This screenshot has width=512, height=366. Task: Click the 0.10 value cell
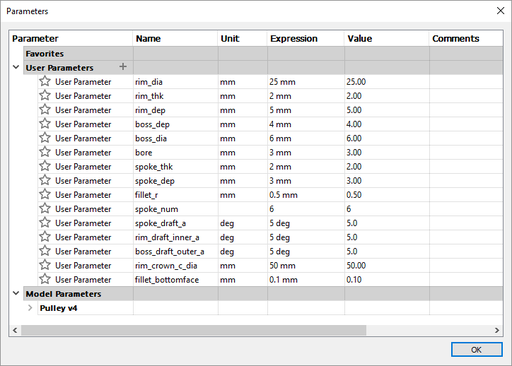387,280
